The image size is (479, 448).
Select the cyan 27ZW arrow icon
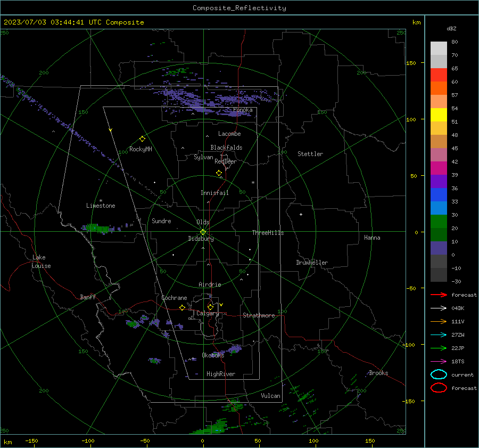(439, 335)
